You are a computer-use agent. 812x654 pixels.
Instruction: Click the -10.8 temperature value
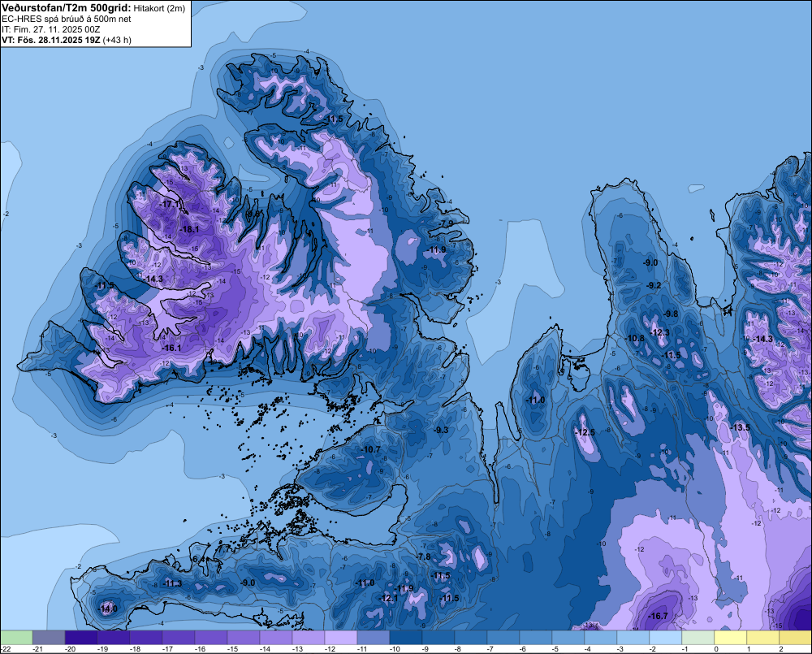coord(636,339)
